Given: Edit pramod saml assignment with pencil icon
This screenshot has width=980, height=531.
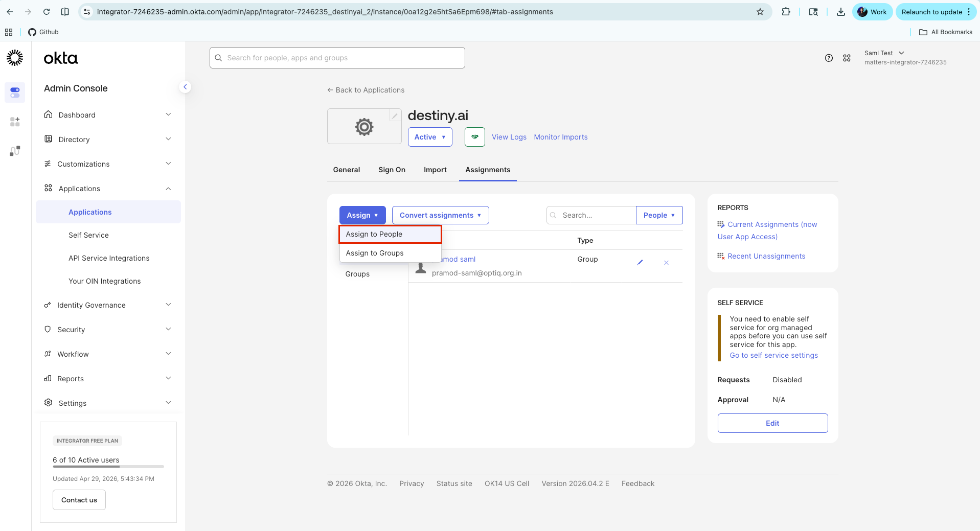Looking at the screenshot, I should click(640, 263).
